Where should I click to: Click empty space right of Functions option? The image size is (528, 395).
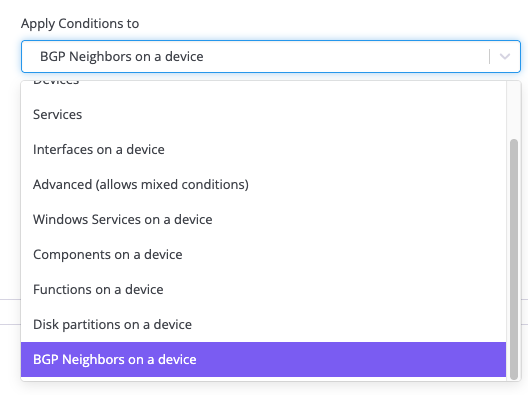click(x=335, y=290)
